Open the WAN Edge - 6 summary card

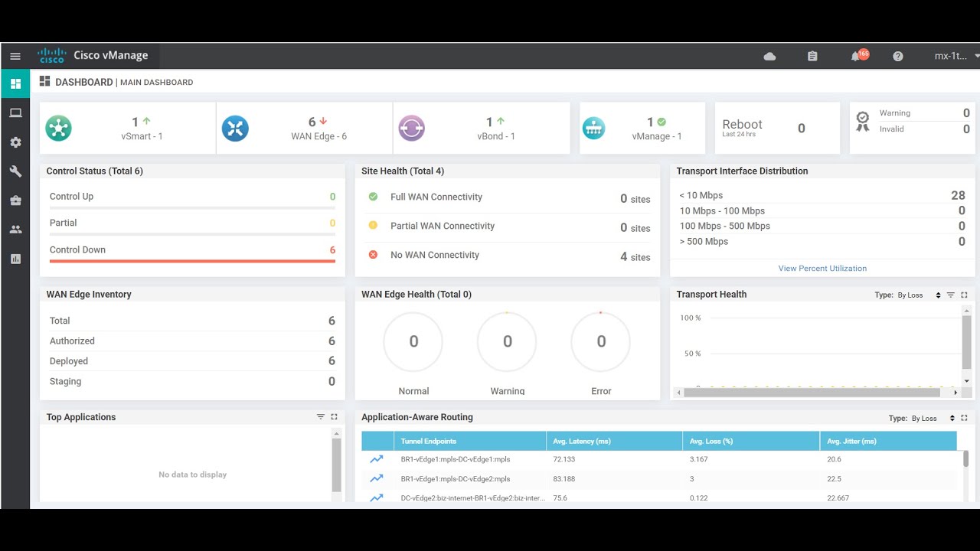305,128
